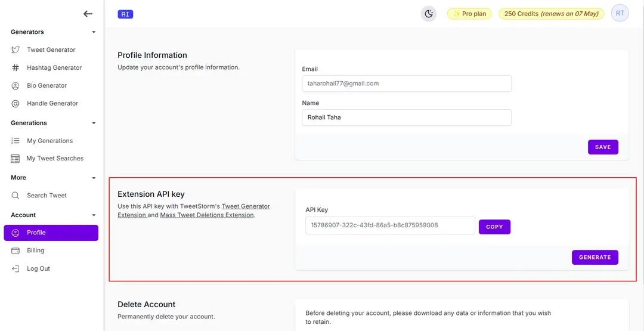Click the Hashtag Generator hash icon

(x=15, y=68)
